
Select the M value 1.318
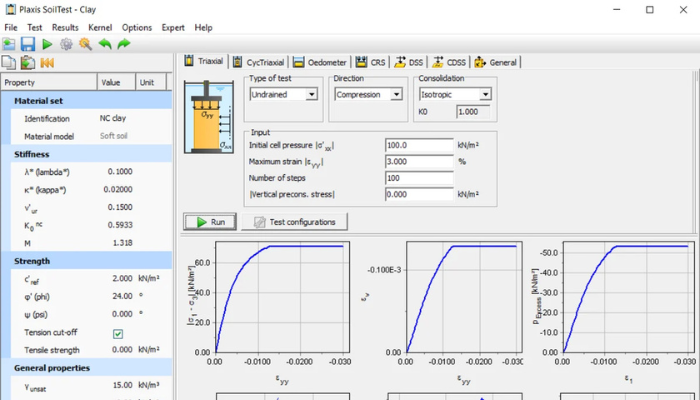(x=123, y=243)
